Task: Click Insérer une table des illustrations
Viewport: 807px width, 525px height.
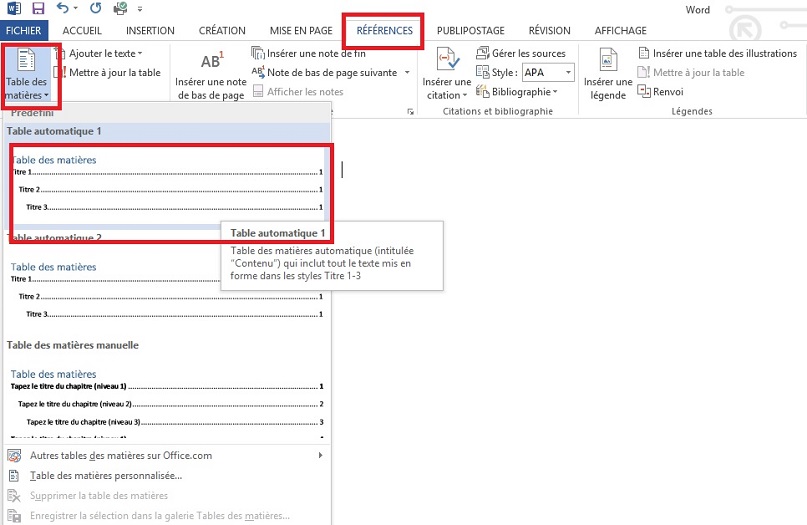Action: click(x=717, y=53)
